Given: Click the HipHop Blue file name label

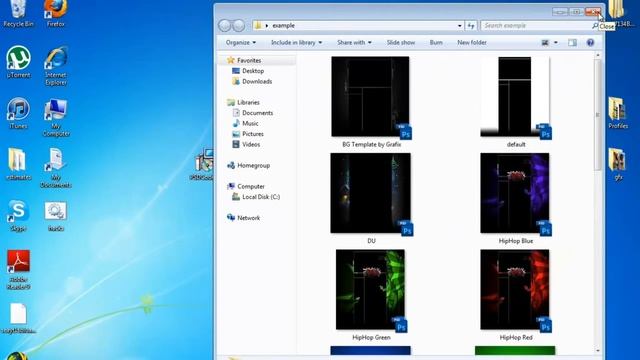Looking at the screenshot, I should tap(516, 241).
